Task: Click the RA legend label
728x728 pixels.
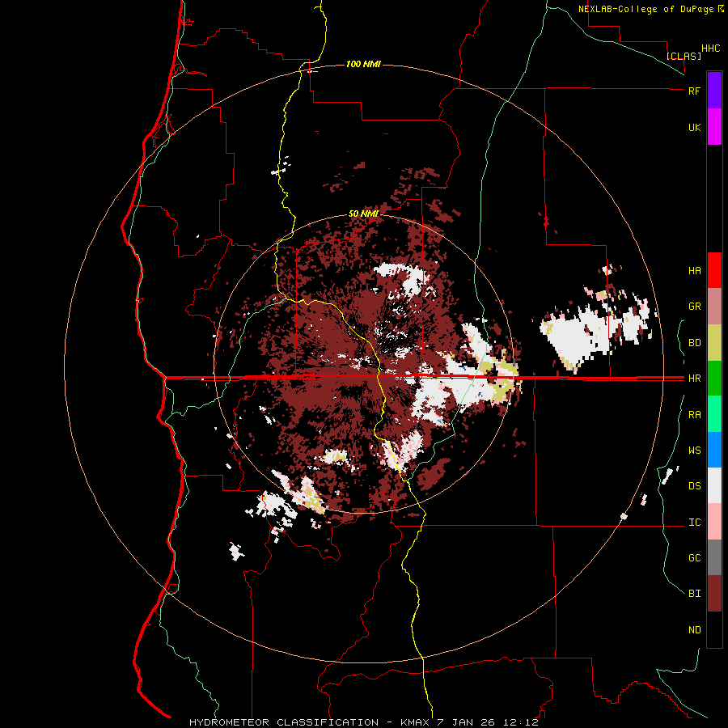Action: (x=694, y=415)
